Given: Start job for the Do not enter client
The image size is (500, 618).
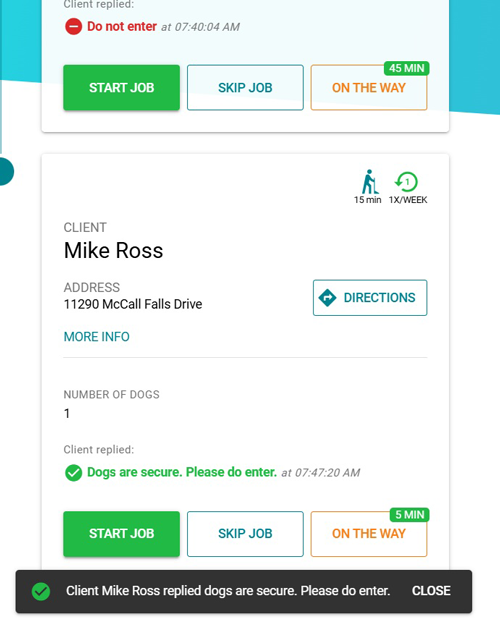Looking at the screenshot, I should click(121, 87).
